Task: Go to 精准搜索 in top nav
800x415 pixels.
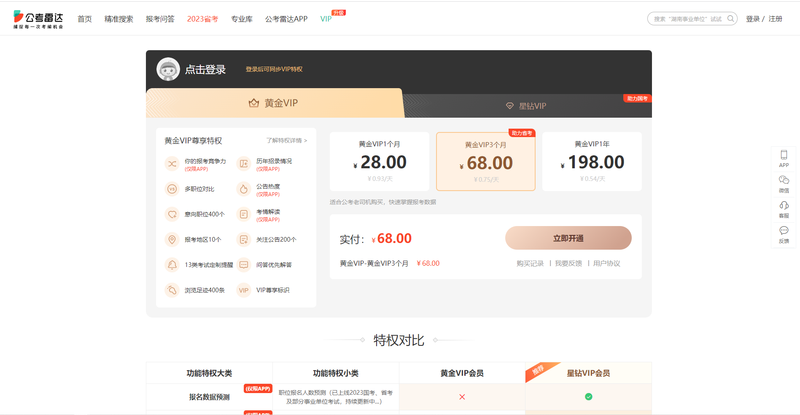Action: [x=119, y=19]
